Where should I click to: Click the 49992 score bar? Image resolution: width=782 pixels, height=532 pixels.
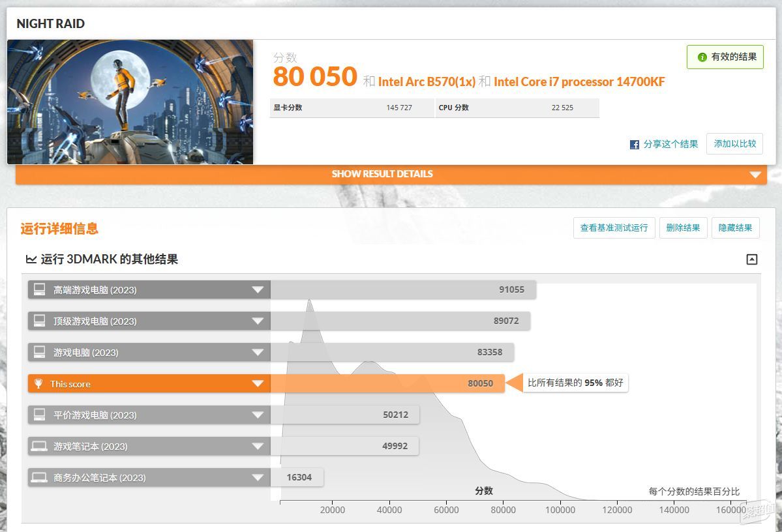(344, 446)
